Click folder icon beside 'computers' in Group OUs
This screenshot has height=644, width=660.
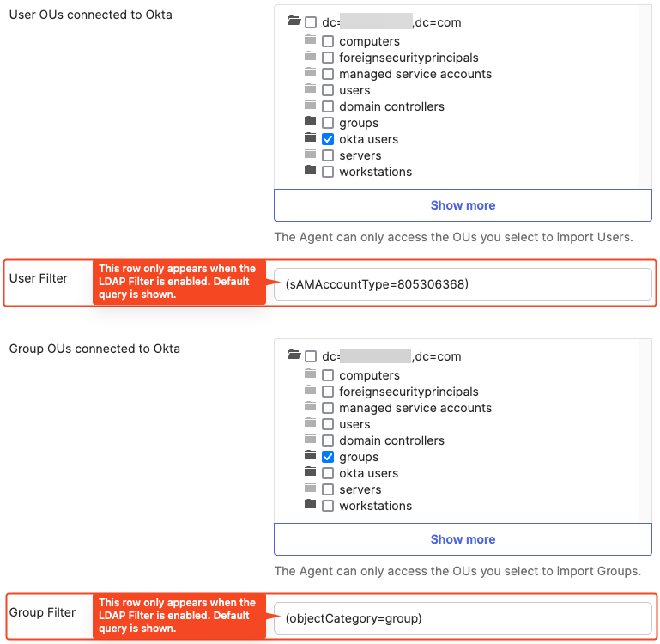(x=310, y=374)
